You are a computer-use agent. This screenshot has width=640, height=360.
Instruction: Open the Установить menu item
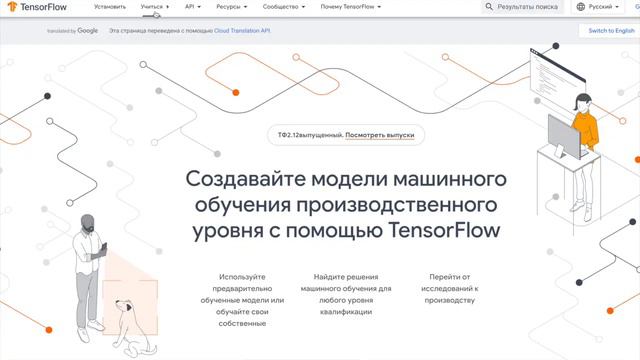[x=110, y=7]
